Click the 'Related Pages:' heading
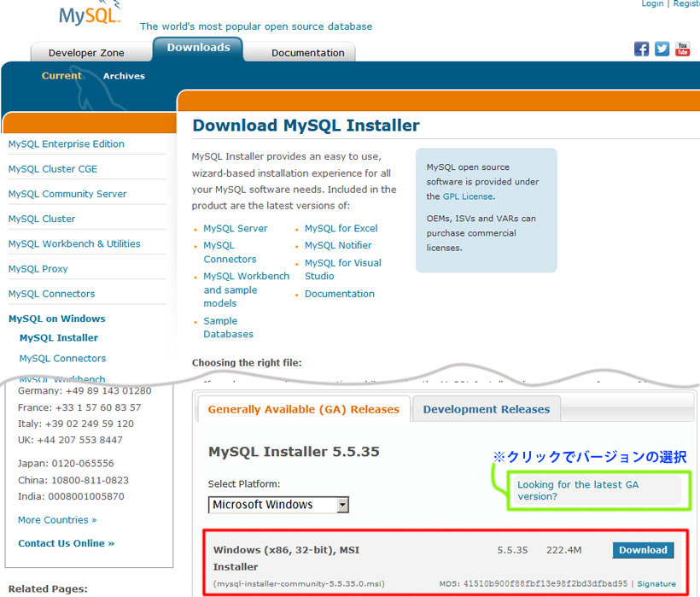This screenshot has height=597, width=700. coord(48,588)
